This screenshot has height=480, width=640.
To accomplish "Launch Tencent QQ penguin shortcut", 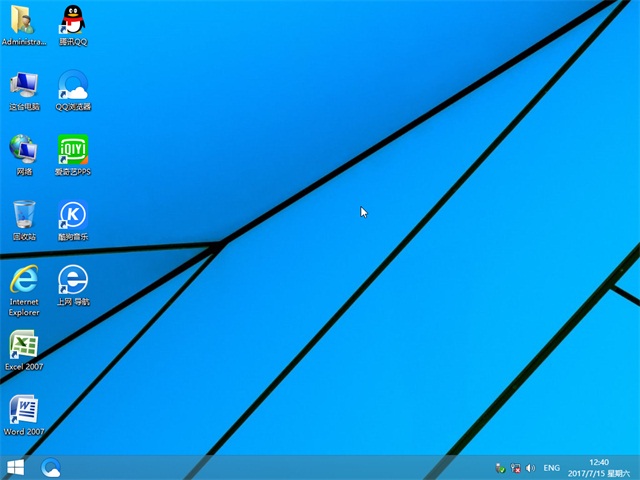I will (x=73, y=20).
